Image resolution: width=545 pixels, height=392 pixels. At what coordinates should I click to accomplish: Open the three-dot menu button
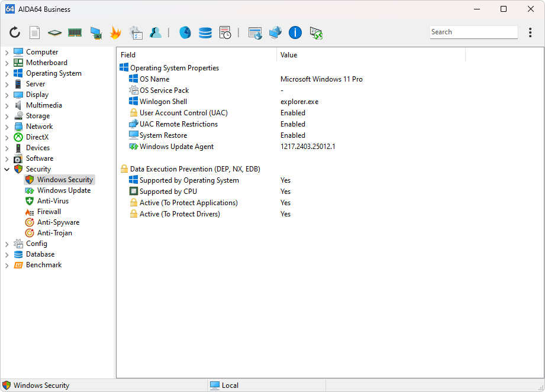(530, 33)
